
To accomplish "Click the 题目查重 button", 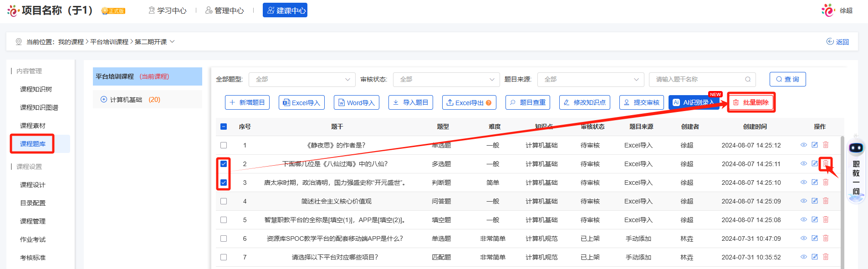I will [x=528, y=102].
